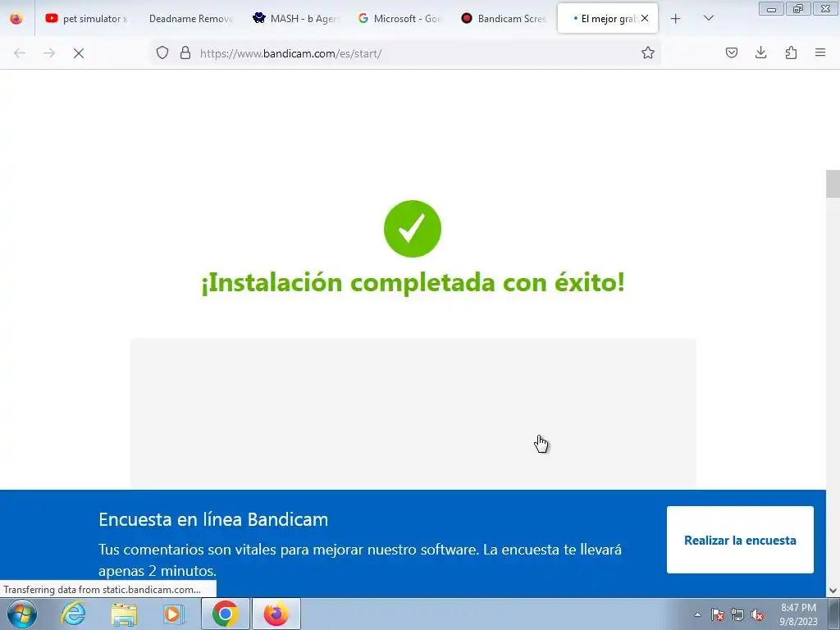Switch to the 'pet simulator x' YouTube tab
Image resolution: width=840 pixels, height=630 pixels.
(x=87, y=18)
